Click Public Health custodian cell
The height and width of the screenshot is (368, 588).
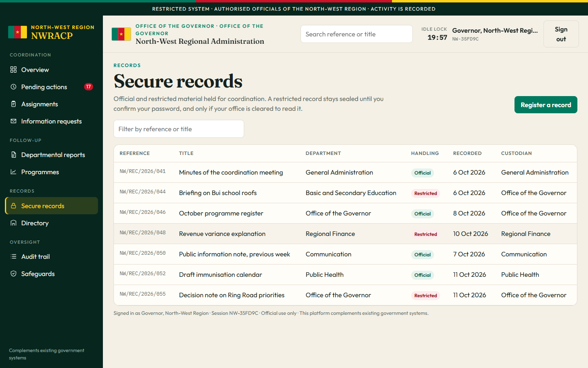point(520,275)
